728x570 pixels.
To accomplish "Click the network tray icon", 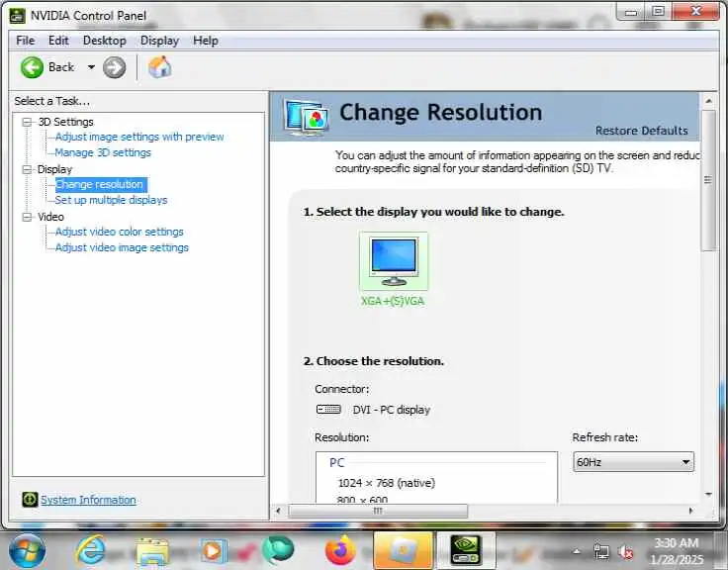I will tap(601, 552).
